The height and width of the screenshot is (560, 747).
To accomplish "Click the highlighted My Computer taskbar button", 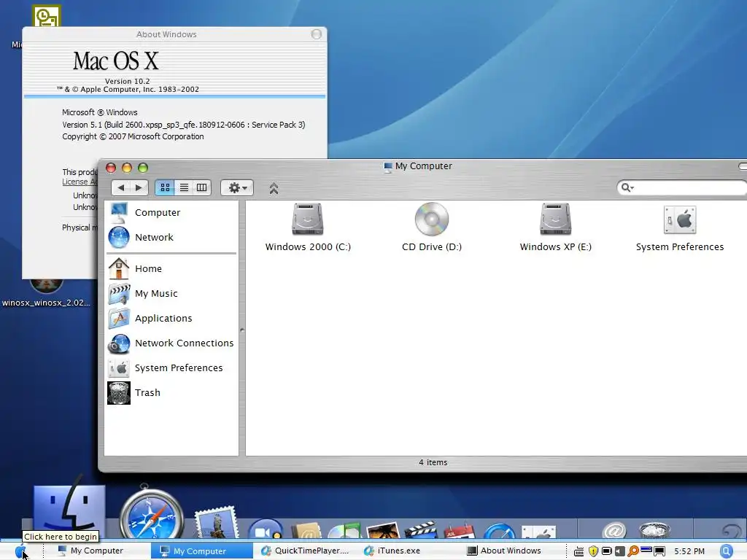I will pyautogui.click(x=202, y=551).
